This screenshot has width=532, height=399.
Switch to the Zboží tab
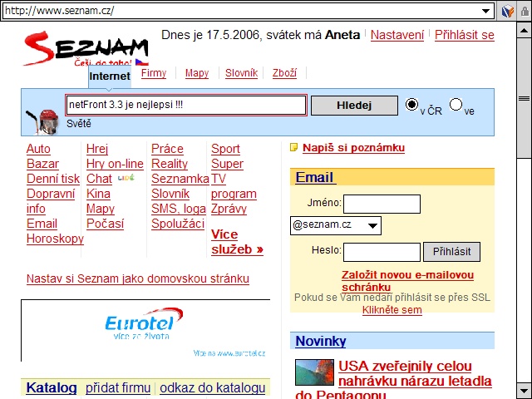tap(284, 73)
